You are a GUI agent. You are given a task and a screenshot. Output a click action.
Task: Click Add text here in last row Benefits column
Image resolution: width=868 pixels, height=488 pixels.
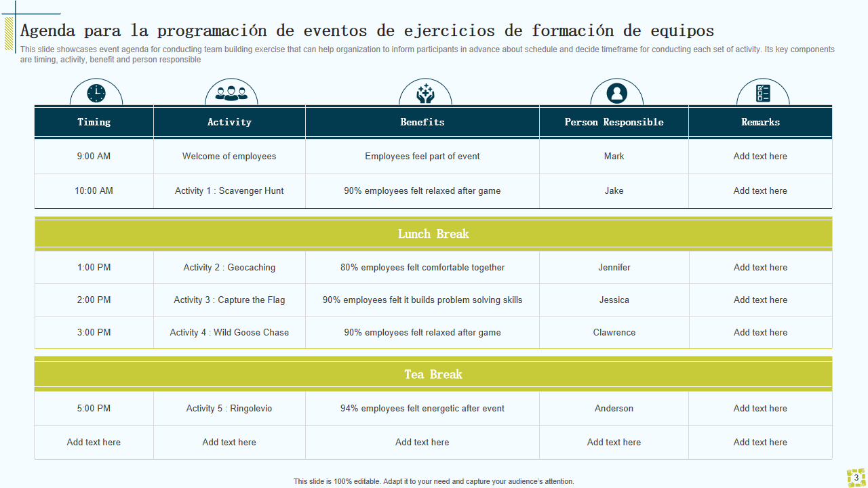[x=422, y=443]
